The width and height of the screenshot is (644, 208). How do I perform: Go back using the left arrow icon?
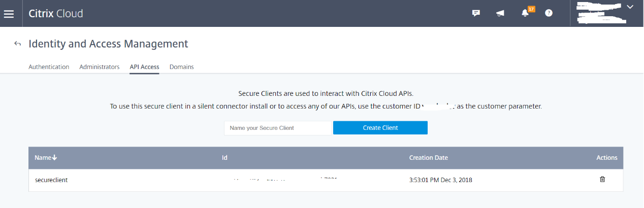tap(18, 44)
